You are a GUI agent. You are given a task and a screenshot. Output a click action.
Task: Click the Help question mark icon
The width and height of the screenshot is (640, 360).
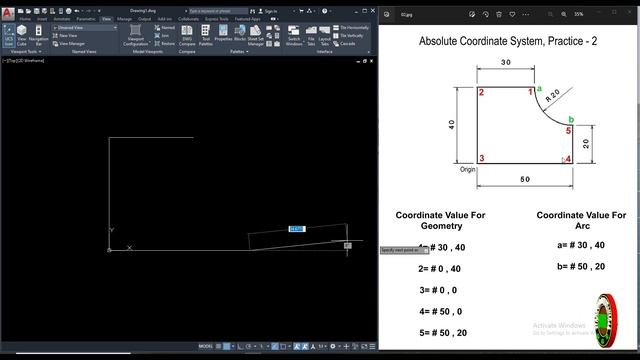click(324, 11)
